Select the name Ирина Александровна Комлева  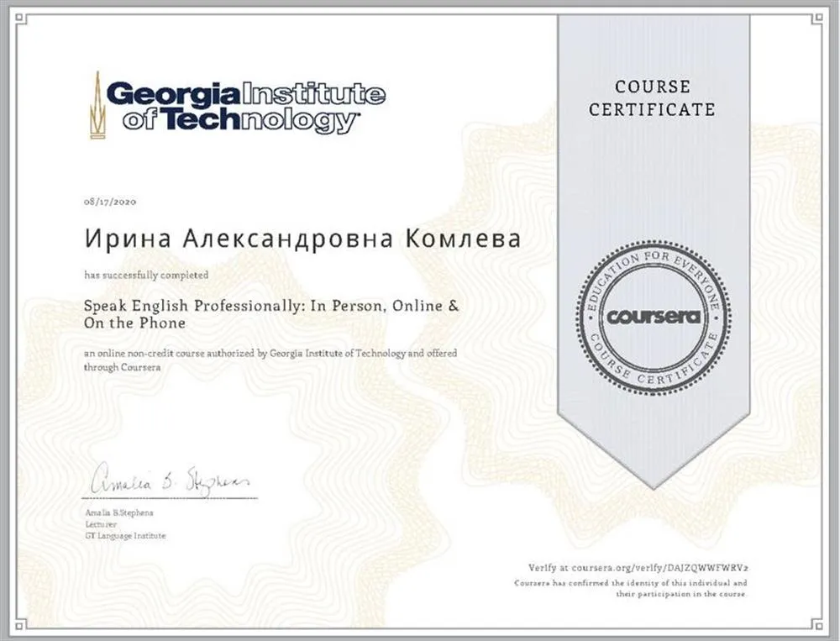tap(302, 239)
